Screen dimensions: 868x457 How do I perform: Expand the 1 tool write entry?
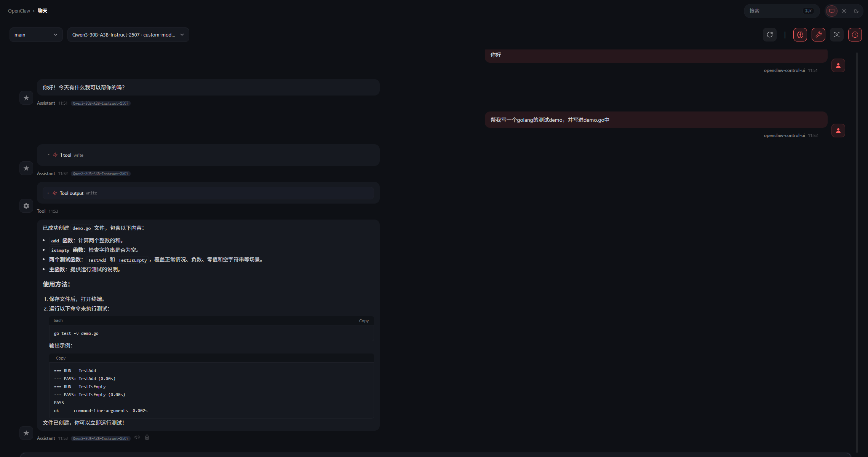66,155
